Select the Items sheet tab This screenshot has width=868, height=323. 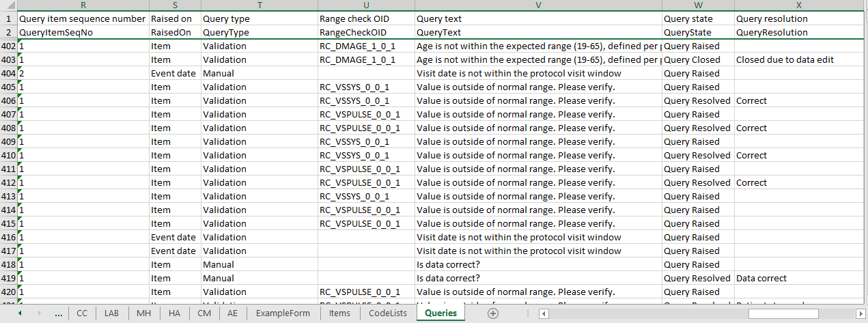[339, 313]
